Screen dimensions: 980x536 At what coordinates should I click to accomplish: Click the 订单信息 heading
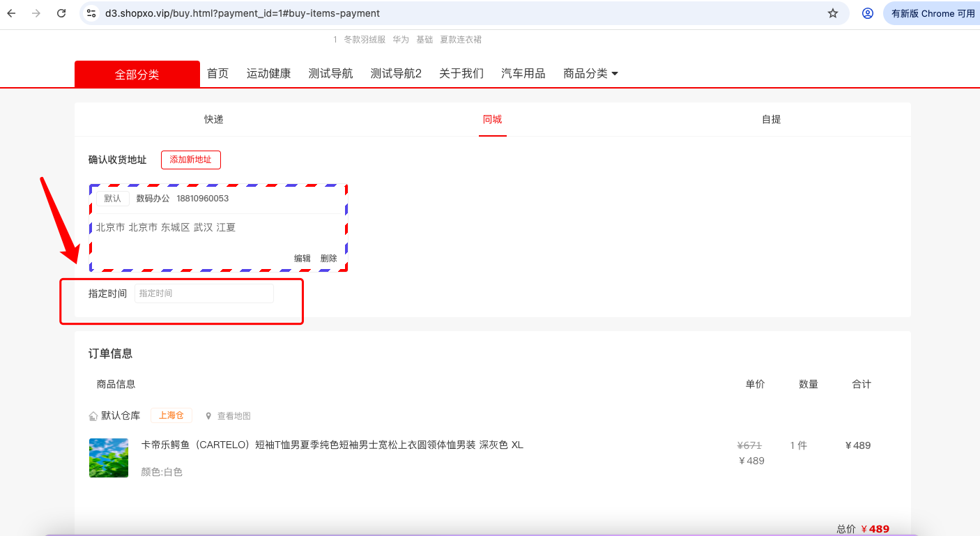[x=110, y=353]
